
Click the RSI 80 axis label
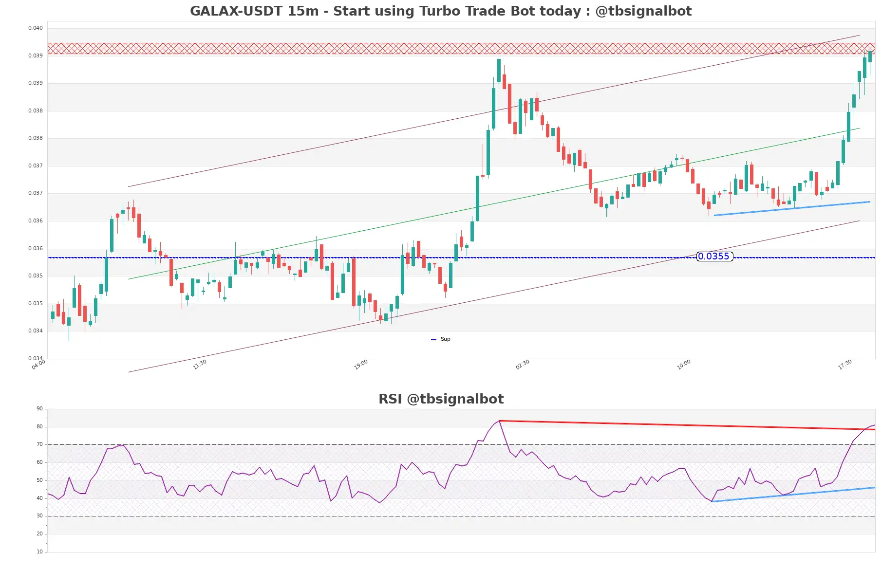click(x=39, y=427)
